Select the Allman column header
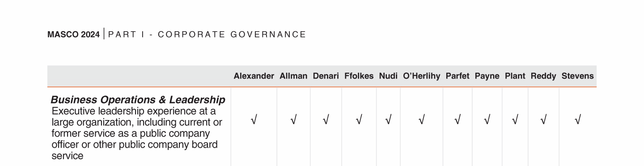The width and height of the screenshot is (644, 166). click(x=293, y=76)
